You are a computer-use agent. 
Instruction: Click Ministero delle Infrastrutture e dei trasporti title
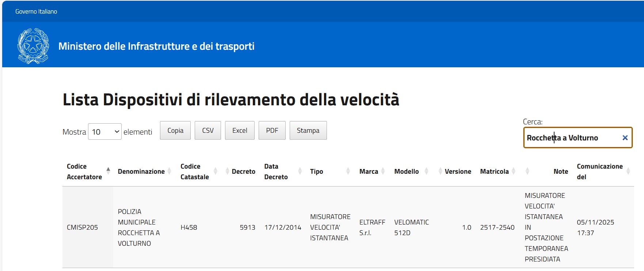coord(156,46)
